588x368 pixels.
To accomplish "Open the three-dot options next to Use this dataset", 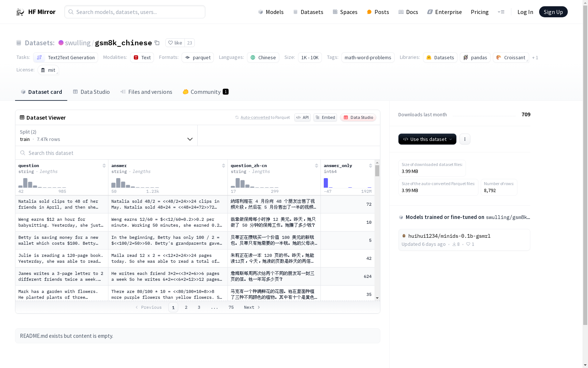I will (465, 139).
